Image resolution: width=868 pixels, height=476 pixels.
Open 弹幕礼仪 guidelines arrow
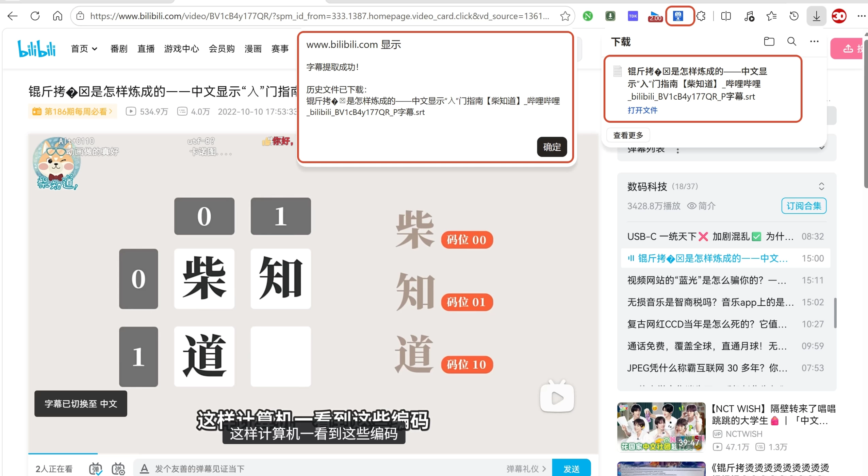pos(526,469)
